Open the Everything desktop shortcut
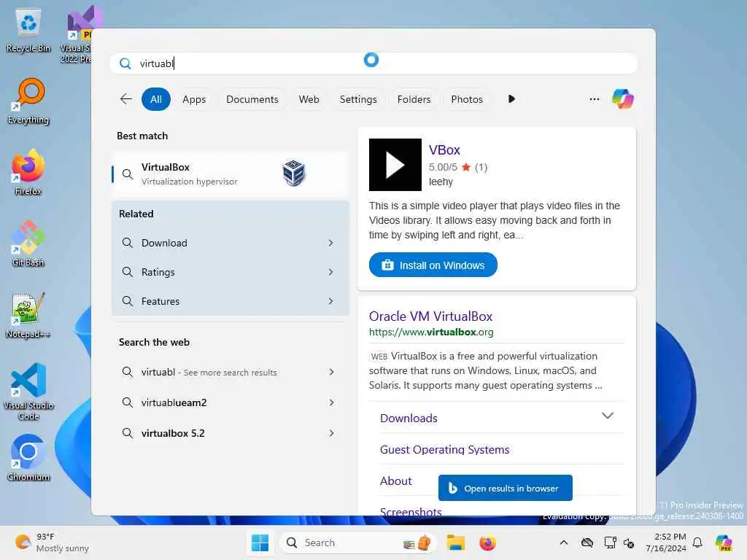Image resolution: width=747 pixels, height=560 pixels. pyautogui.click(x=28, y=102)
